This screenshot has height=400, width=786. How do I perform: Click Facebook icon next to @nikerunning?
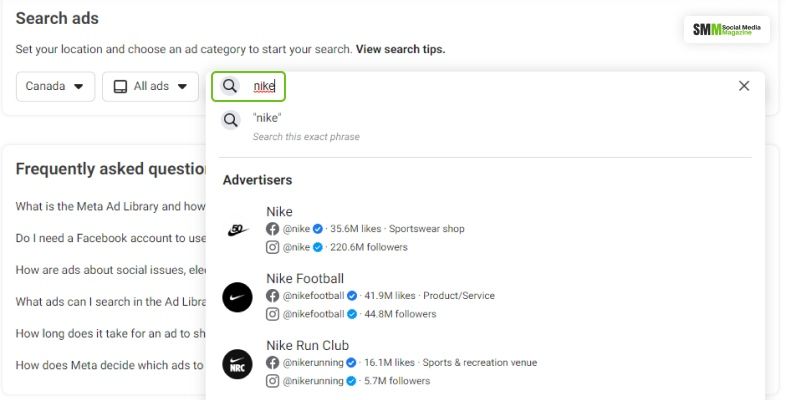point(273,363)
